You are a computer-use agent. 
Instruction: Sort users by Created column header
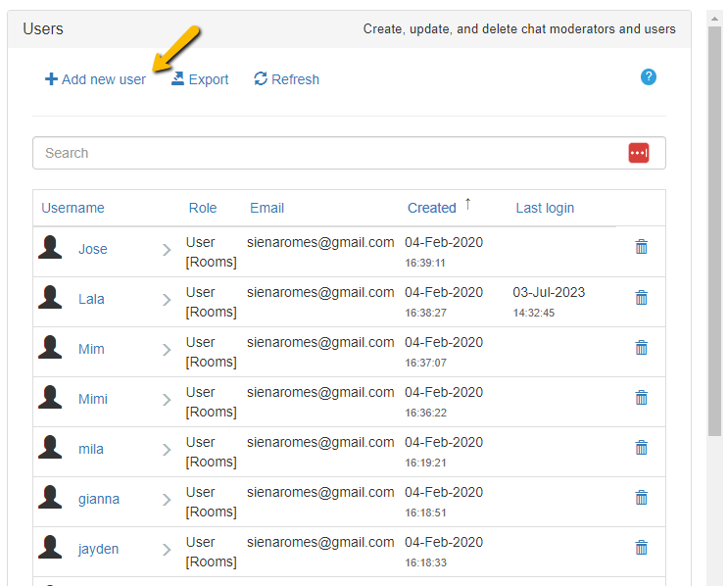pos(432,208)
